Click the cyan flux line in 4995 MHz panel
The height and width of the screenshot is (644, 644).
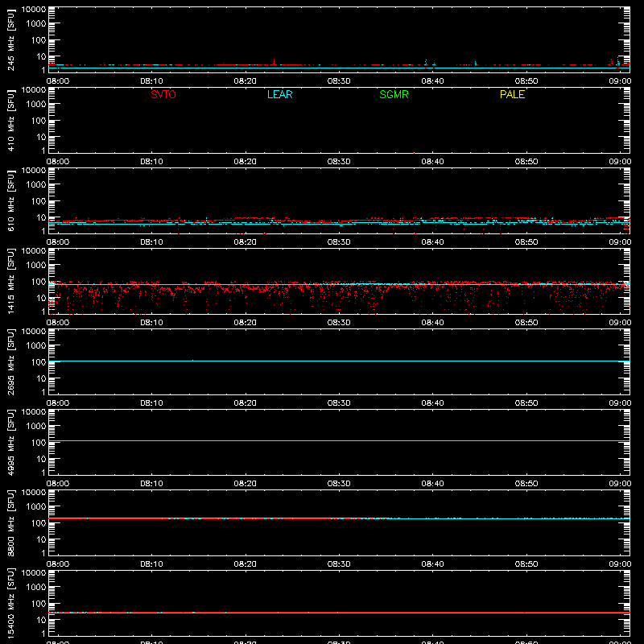point(339,440)
